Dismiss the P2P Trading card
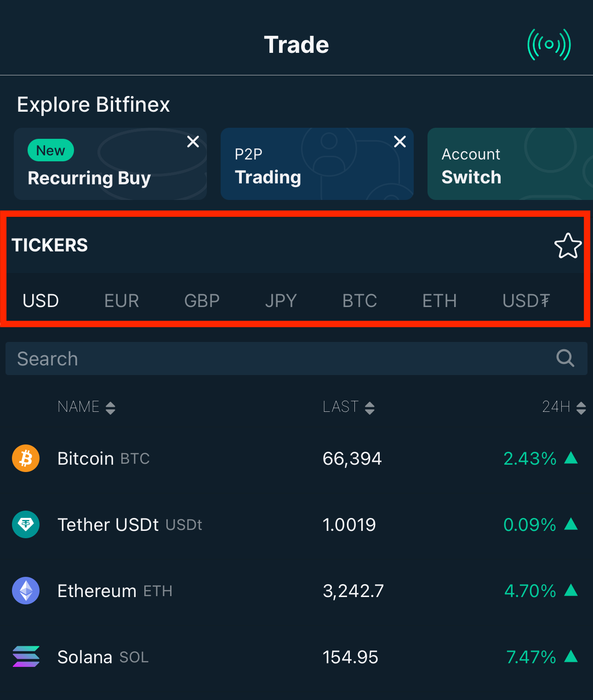 point(400,142)
